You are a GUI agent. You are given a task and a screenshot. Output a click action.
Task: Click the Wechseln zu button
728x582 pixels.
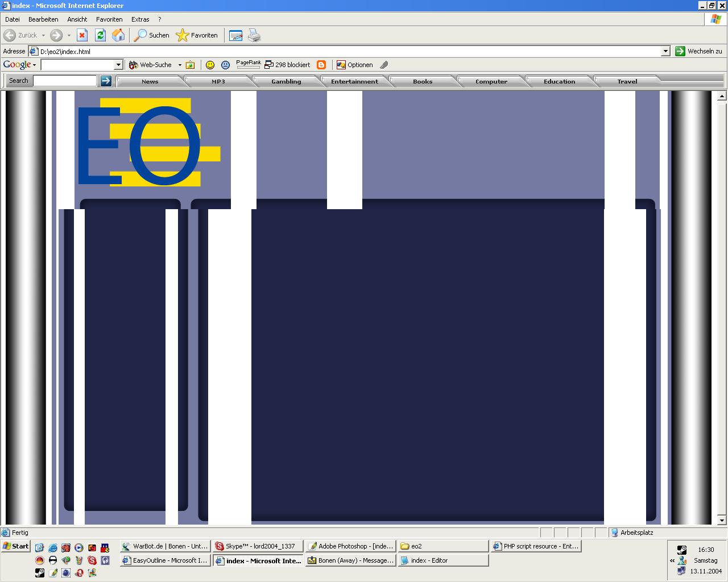tap(699, 51)
